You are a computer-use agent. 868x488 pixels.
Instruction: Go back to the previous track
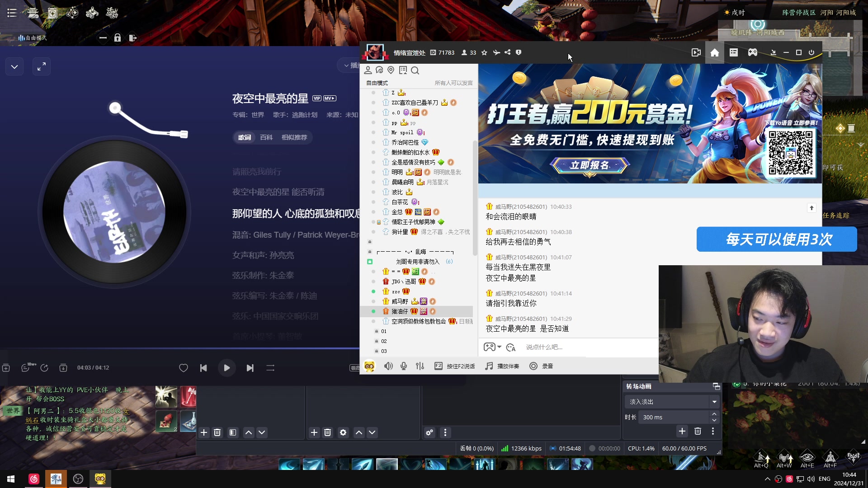[203, 368]
